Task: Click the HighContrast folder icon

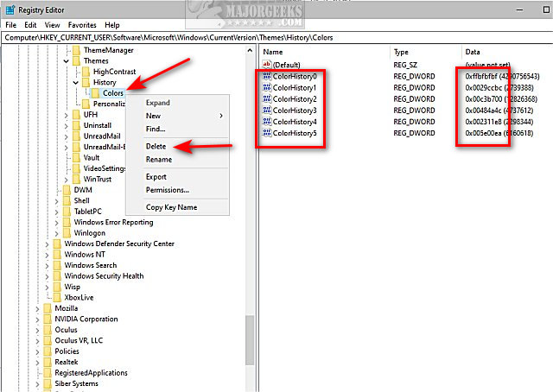Action: click(86, 72)
